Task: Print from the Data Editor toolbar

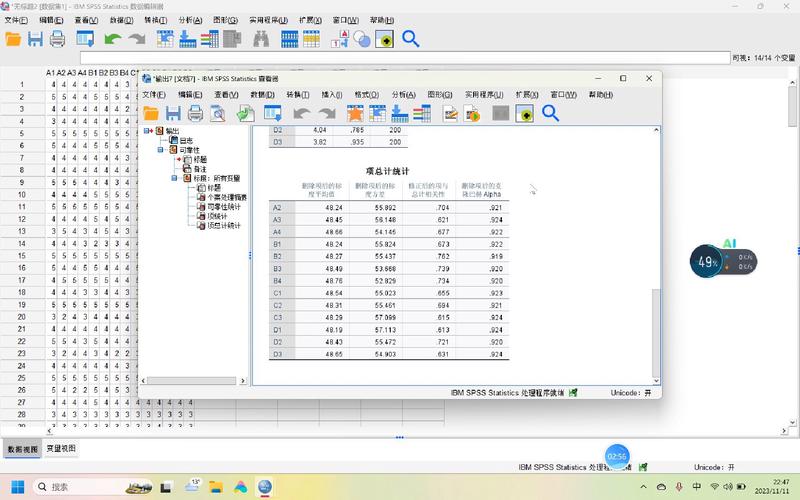Action: pos(57,39)
